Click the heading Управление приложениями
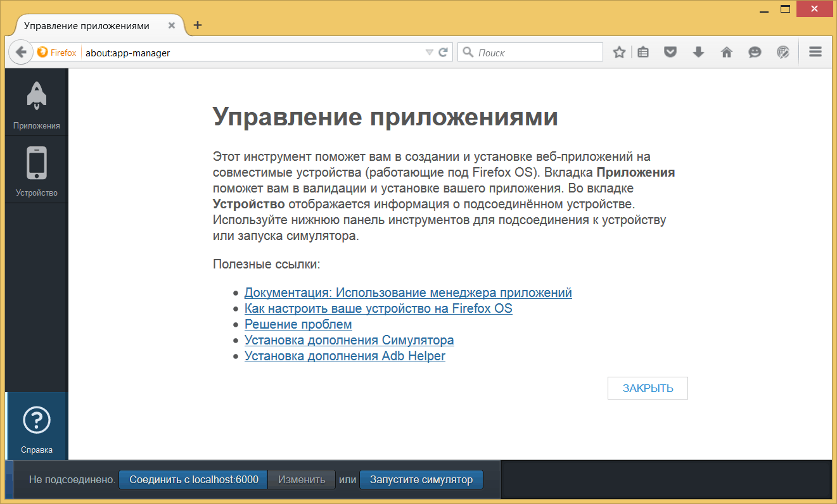837x504 pixels. [385, 117]
